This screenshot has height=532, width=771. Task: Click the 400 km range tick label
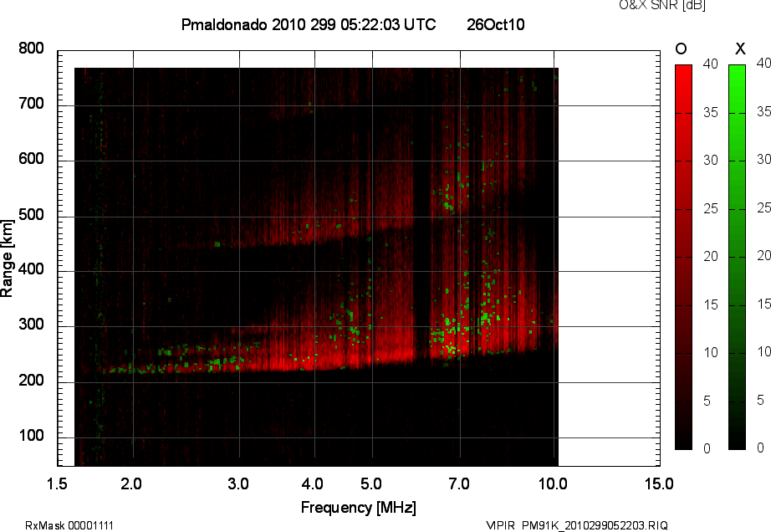coord(31,269)
